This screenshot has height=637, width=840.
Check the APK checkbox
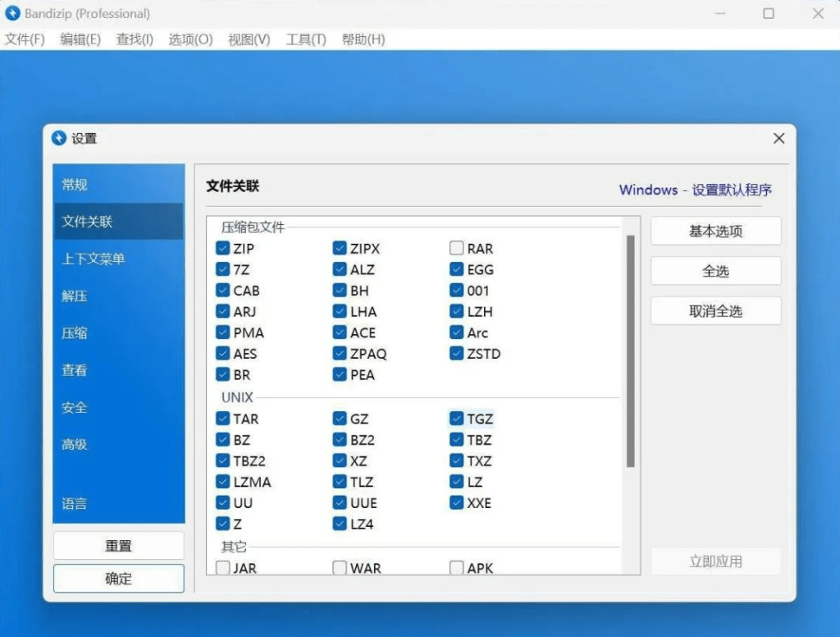457,567
